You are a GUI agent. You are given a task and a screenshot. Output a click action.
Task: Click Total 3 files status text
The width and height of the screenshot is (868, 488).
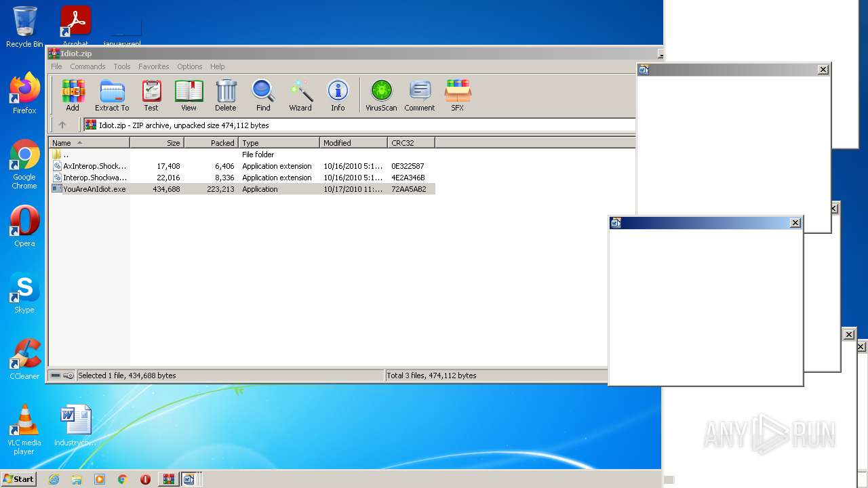click(431, 375)
